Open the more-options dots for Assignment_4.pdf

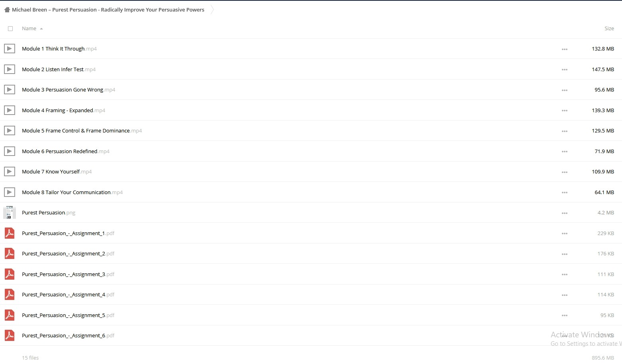(x=565, y=295)
